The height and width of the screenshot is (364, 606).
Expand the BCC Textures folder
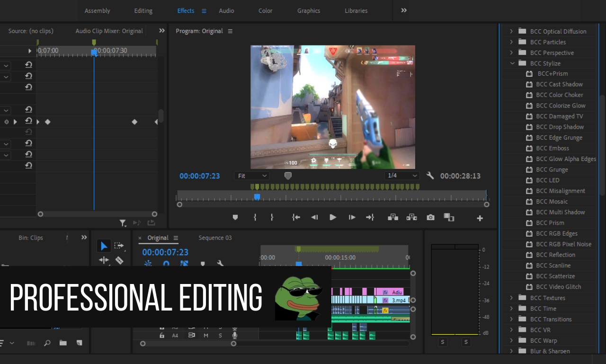tap(511, 298)
